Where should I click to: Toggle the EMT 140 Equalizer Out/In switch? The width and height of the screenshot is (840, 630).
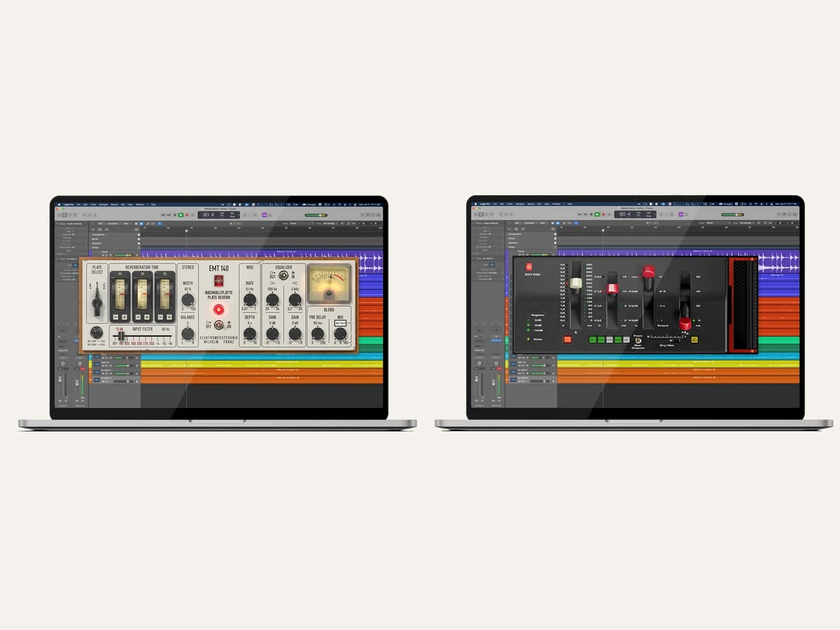click(283, 275)
